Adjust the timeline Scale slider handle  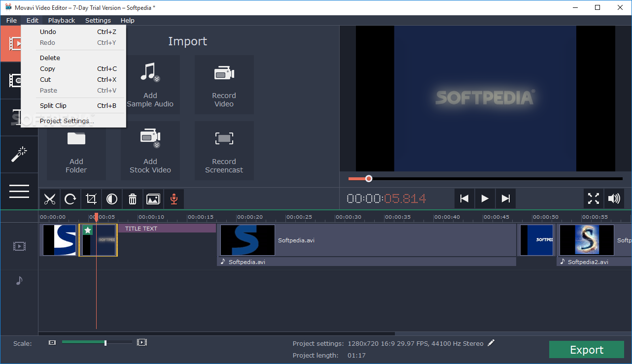[x=105, y=342]
